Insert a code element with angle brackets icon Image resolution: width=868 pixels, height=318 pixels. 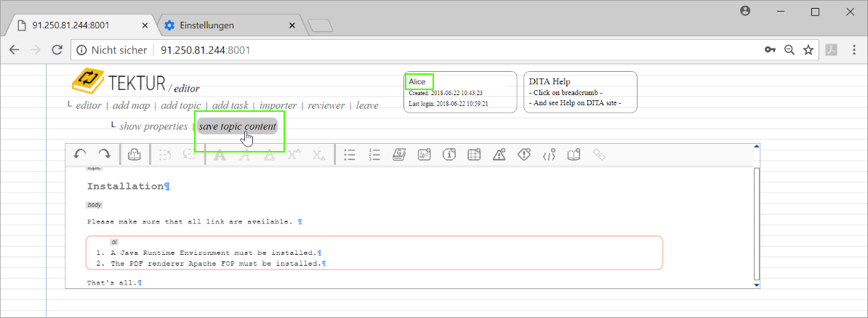coord(549,154)
